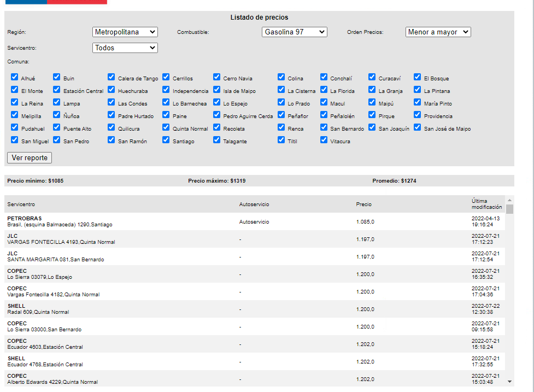Click the Última modificación column header
Viewport: 534px width, 392px height.
pyautogui.click(x=486, y=204)
